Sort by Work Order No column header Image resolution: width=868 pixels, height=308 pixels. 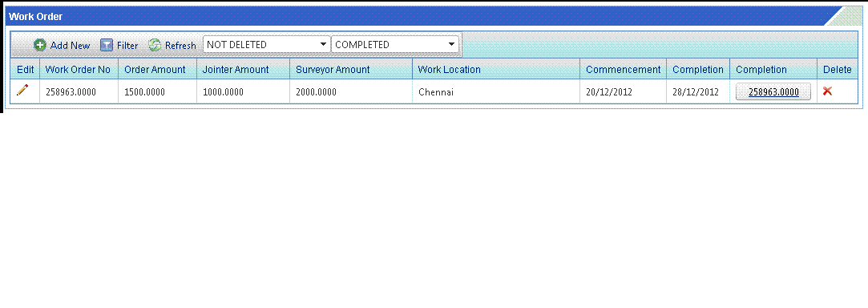(x=78, y=69)
